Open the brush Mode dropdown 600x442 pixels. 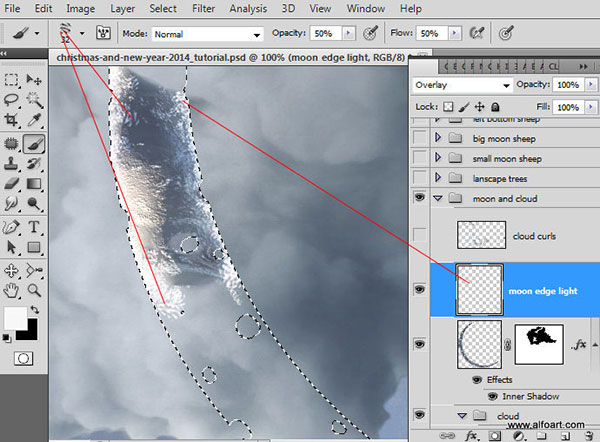[208, 34]
